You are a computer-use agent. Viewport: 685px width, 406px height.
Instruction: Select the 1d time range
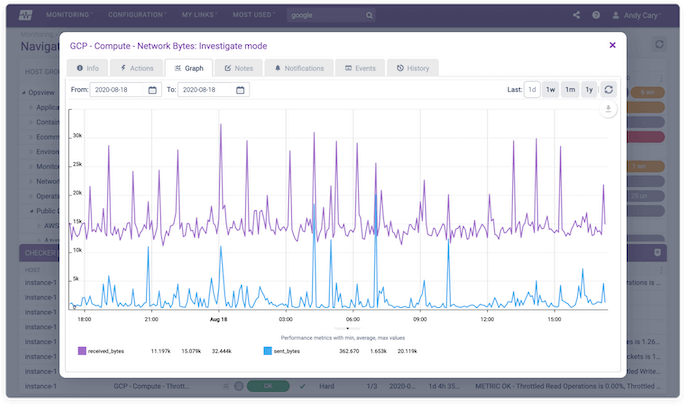[x=533, y=89]
